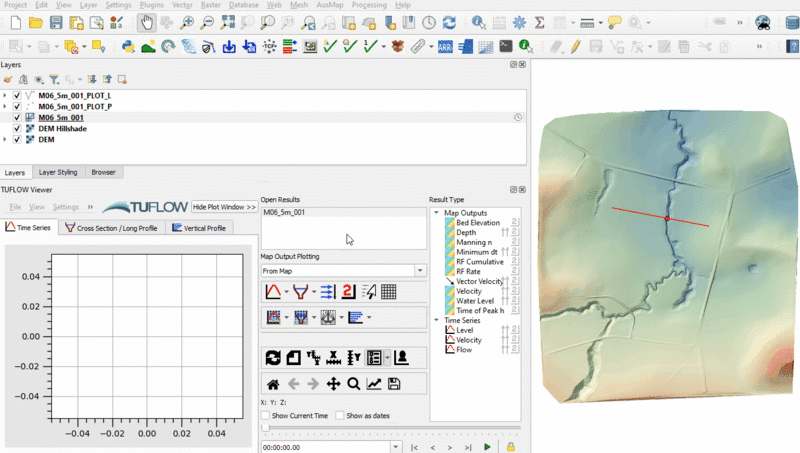Select the pan arrows tool in plot toolbar

click(x=334, y=384)
